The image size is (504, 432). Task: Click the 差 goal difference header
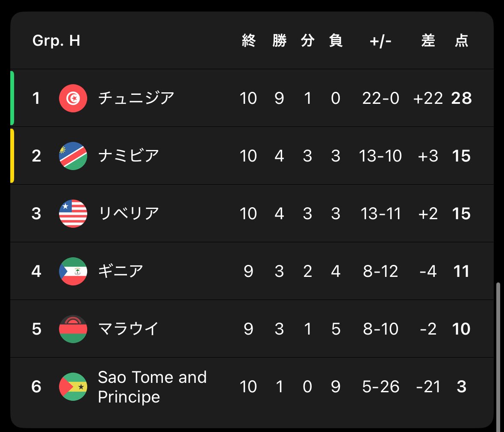[x=428, y=41]
